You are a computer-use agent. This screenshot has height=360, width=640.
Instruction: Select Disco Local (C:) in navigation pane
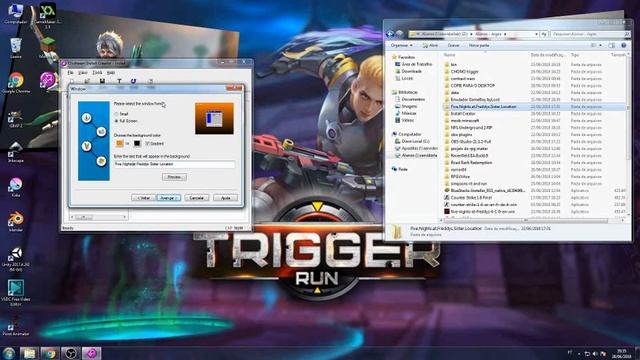coord(412,141)
